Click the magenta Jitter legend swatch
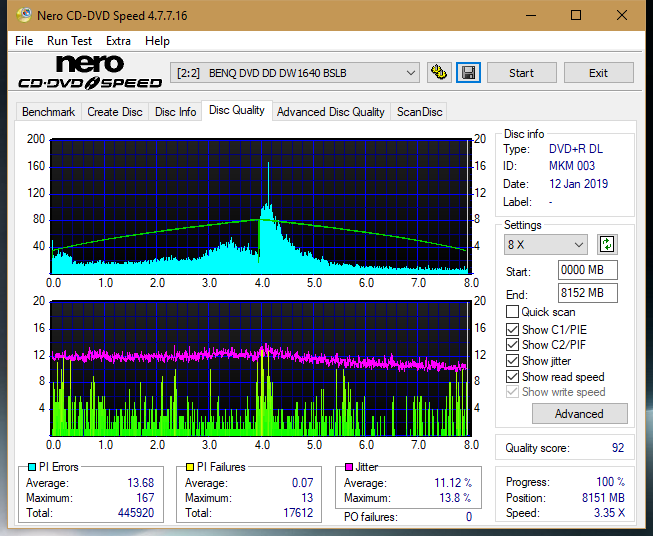 click(349, 467)
